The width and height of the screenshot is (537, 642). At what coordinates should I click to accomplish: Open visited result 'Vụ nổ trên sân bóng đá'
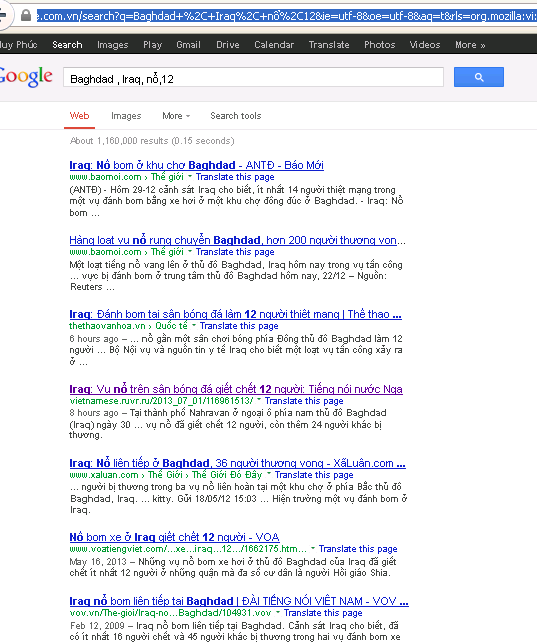click(x=236, y=389)
